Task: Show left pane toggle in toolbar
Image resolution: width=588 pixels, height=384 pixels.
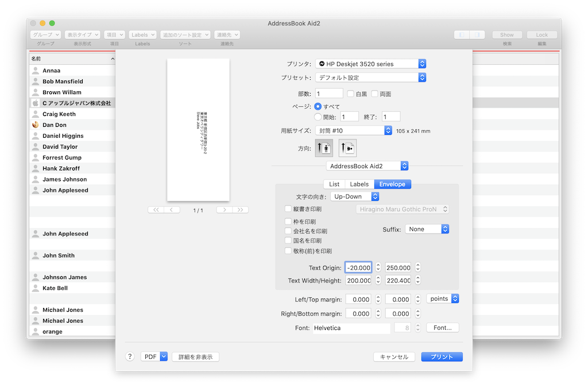Action: (462, 35)
